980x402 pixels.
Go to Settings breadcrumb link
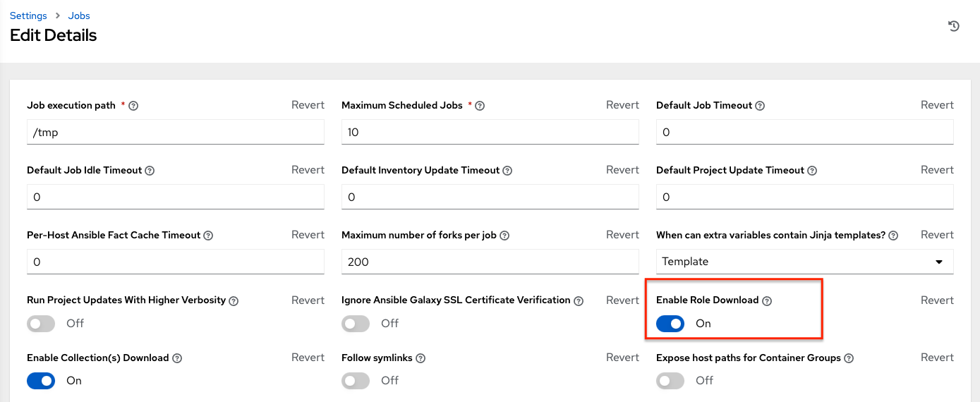pyautogui.click(x=28, y=16)
